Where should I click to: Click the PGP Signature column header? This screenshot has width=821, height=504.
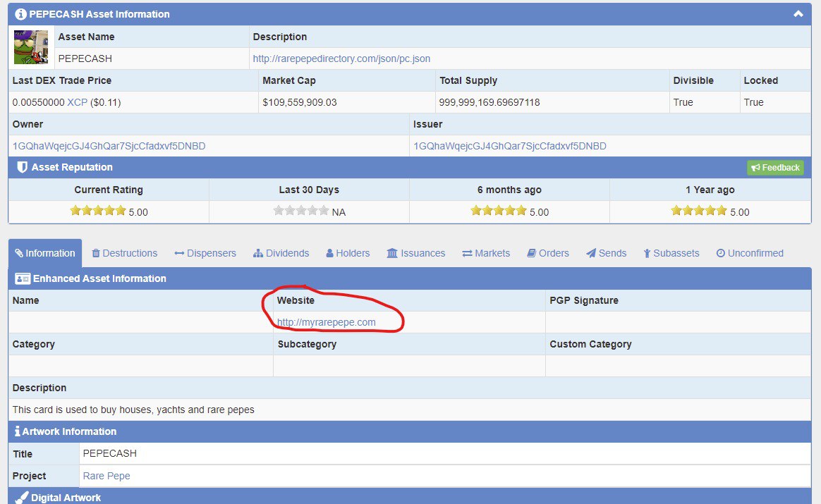584,300
